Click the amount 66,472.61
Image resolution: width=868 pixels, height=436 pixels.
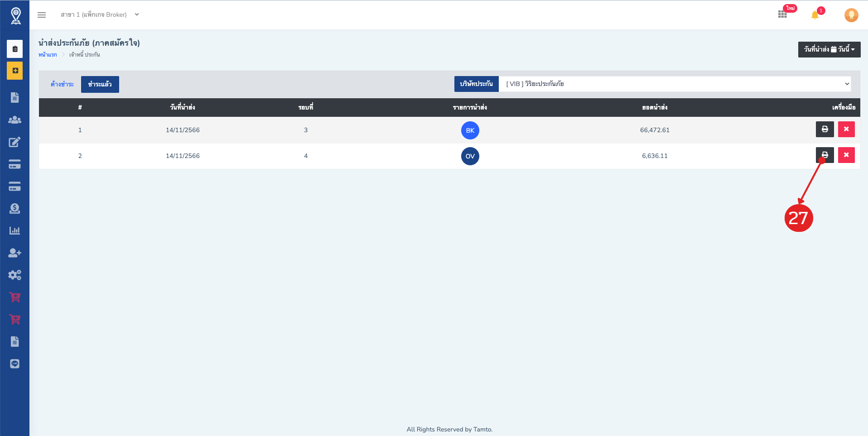click(655, 130)
